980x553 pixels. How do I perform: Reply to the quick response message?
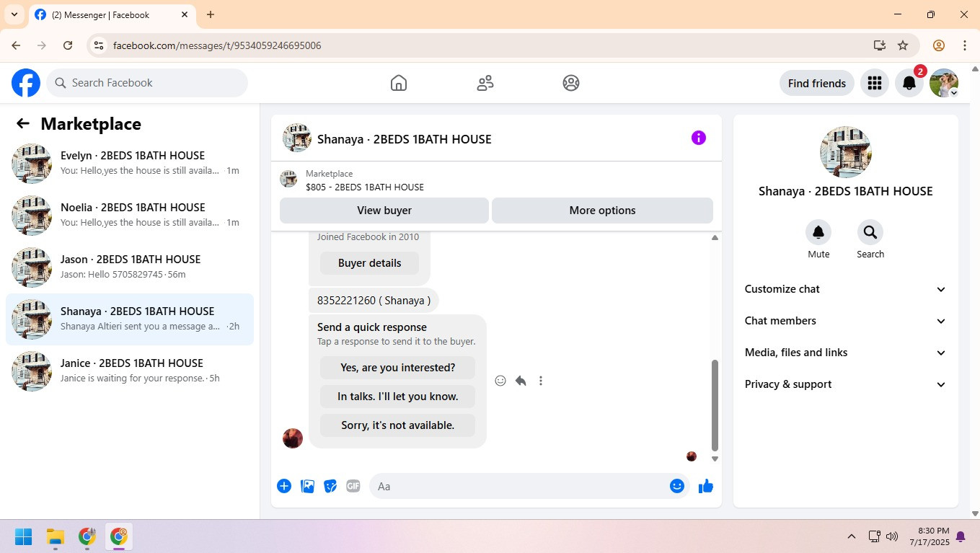tap(521, 381)
